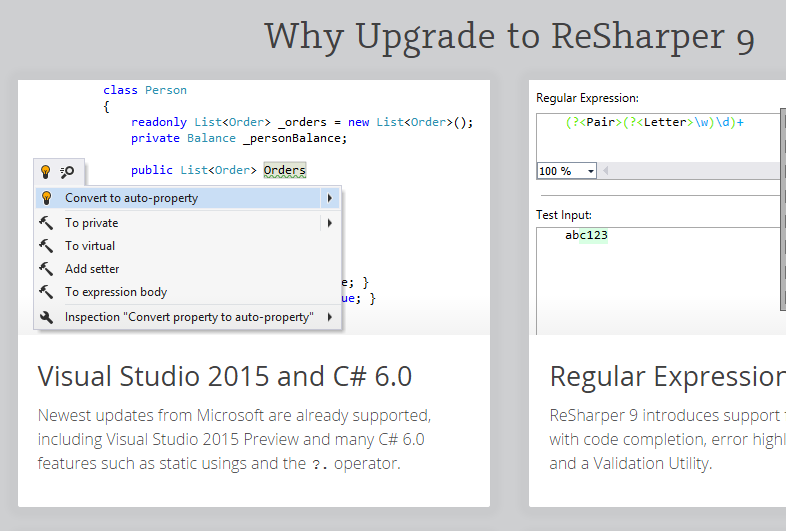Click the Regular Expression card heading

[x=668, y=376]
